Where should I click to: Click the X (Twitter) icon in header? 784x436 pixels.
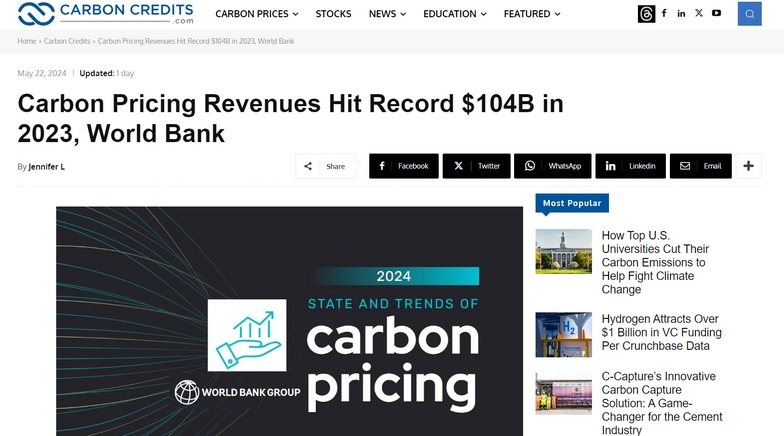point(699,14)
